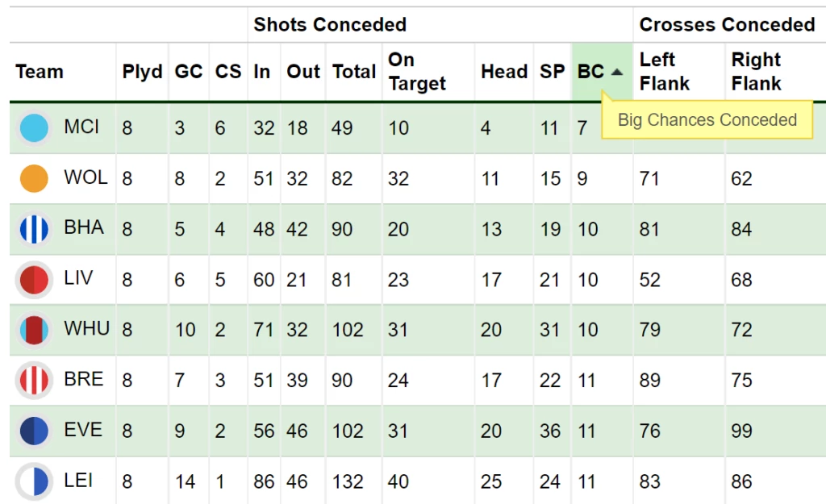The height and width of the screenshot is (504, 826).
Task: Click the Head column header
Action: pyautogui.click(x=504, y=72)
